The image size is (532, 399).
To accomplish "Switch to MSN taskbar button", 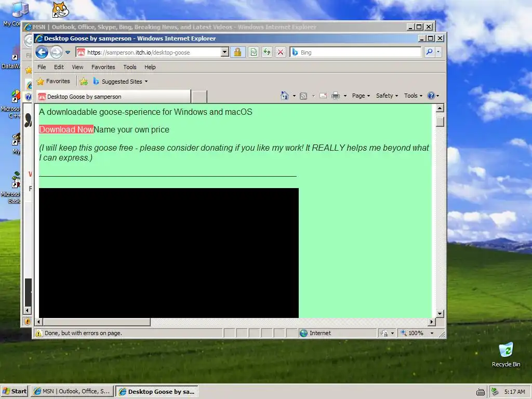I will tap(72, 392).
